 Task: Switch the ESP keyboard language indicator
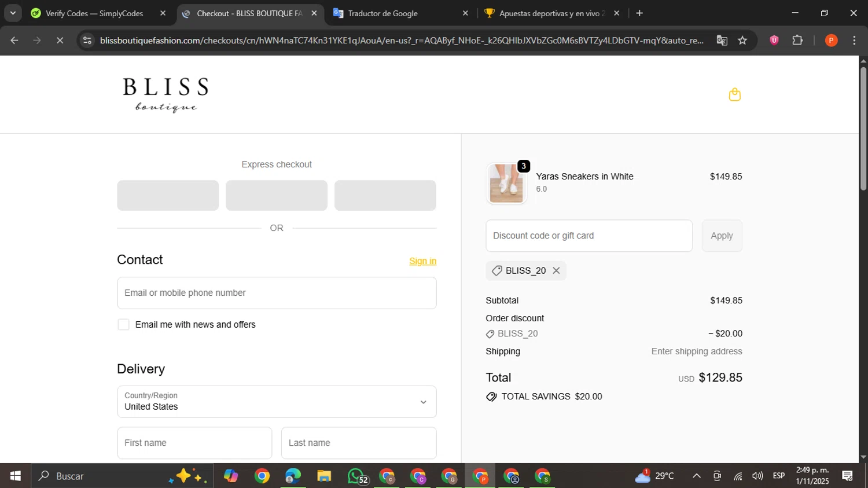tap(779, 476)
